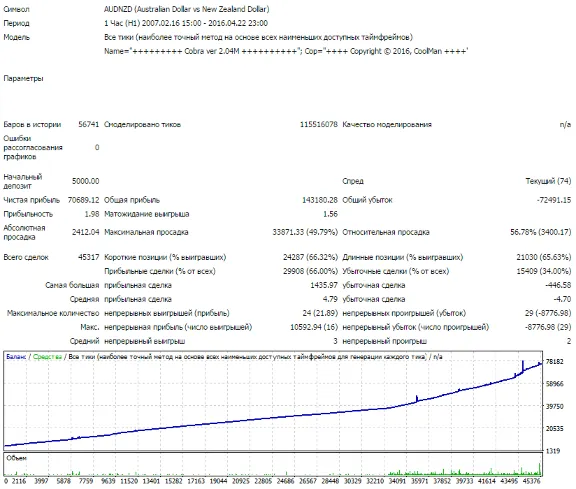This screenshot has height=489, width=576.
Task: Click the 45376 trade number on x-axis
Action: click(x=532, y=481)
